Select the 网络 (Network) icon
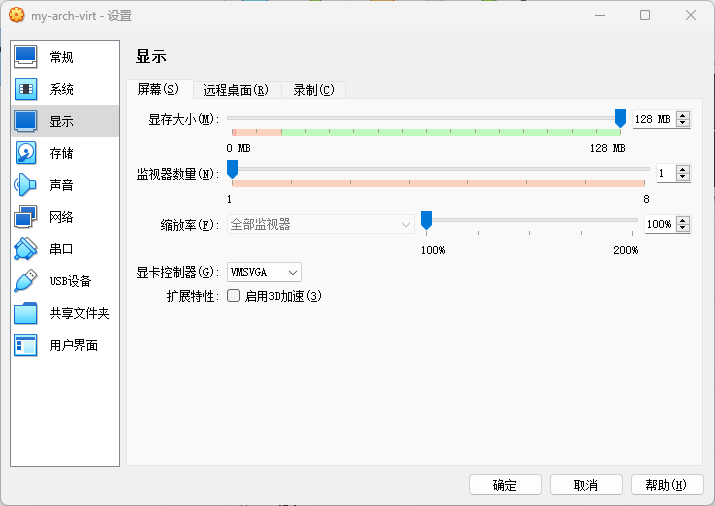 pyautogui.click(x=25, y=217)
